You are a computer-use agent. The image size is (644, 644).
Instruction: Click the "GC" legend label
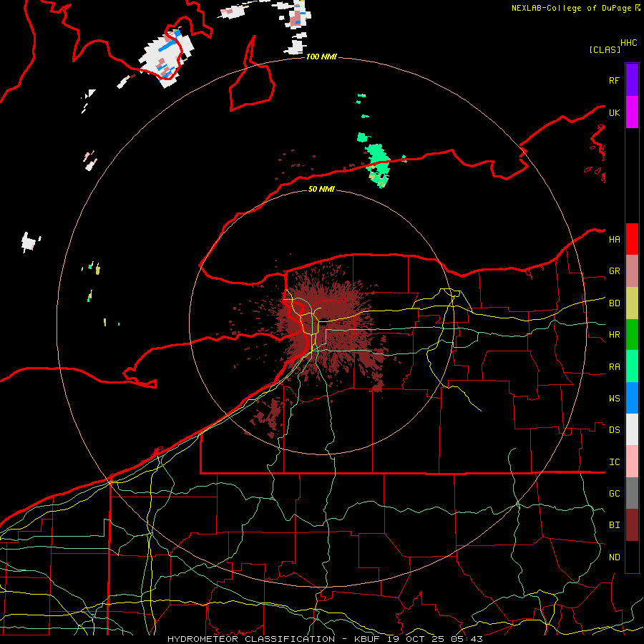[614, 493]
